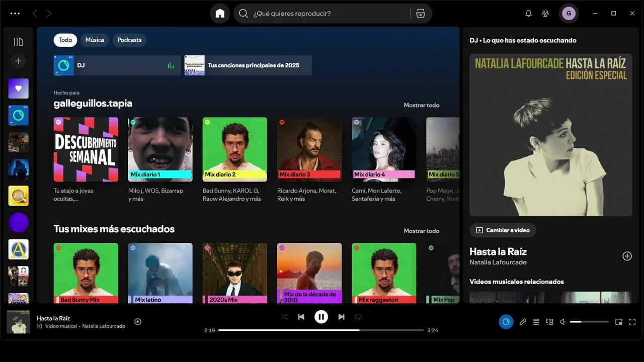Click Natalia Lafourcade in the player bar

(104, 326)
